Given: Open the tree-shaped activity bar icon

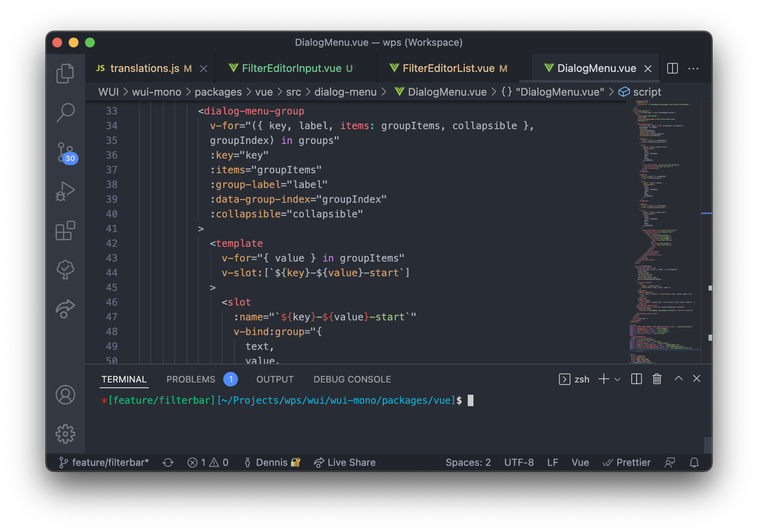Looking at the screenshot, I should tap(65, 270).
